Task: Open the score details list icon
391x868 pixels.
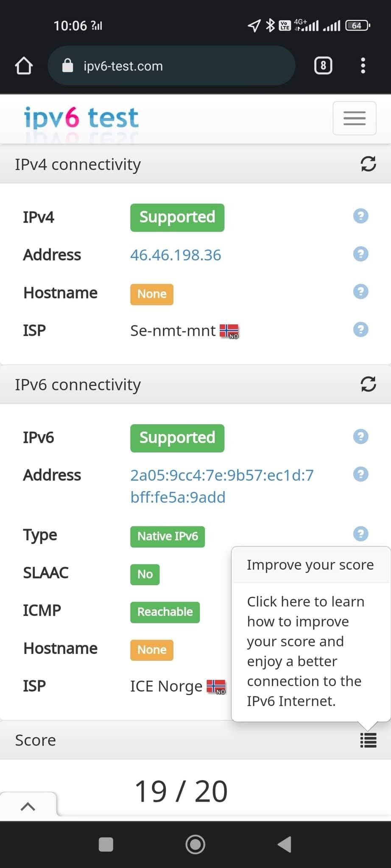Action: coord(368,740)
